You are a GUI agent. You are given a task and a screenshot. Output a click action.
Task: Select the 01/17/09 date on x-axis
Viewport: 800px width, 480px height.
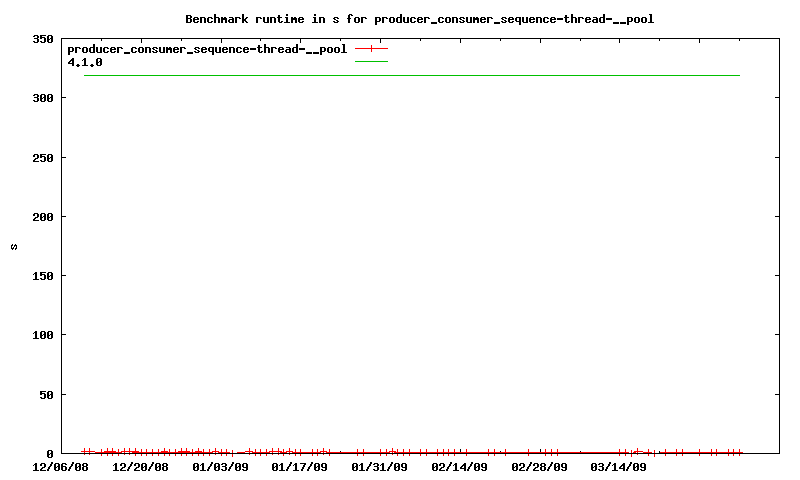point(300,467)
